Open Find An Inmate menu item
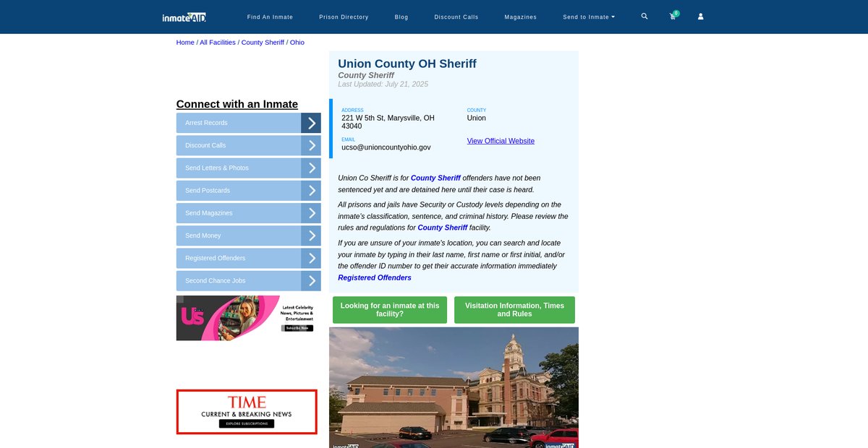 click(x=270, y=17)
